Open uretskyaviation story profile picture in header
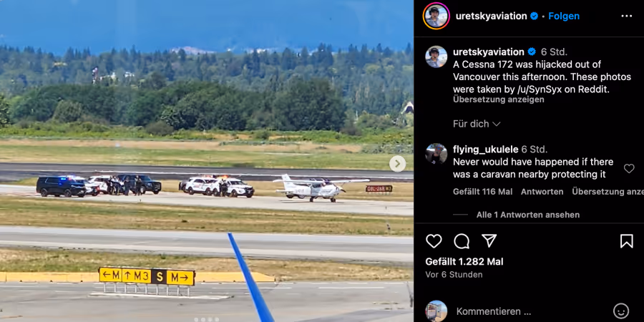This screenshot has width=644, height=322. [x=436, y=16]
